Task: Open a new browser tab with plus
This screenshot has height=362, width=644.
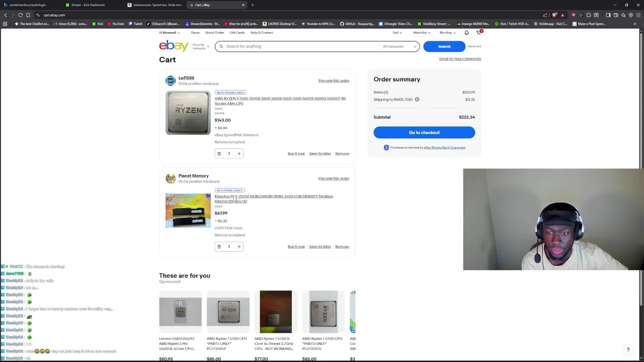Action: tap(253, 5)
